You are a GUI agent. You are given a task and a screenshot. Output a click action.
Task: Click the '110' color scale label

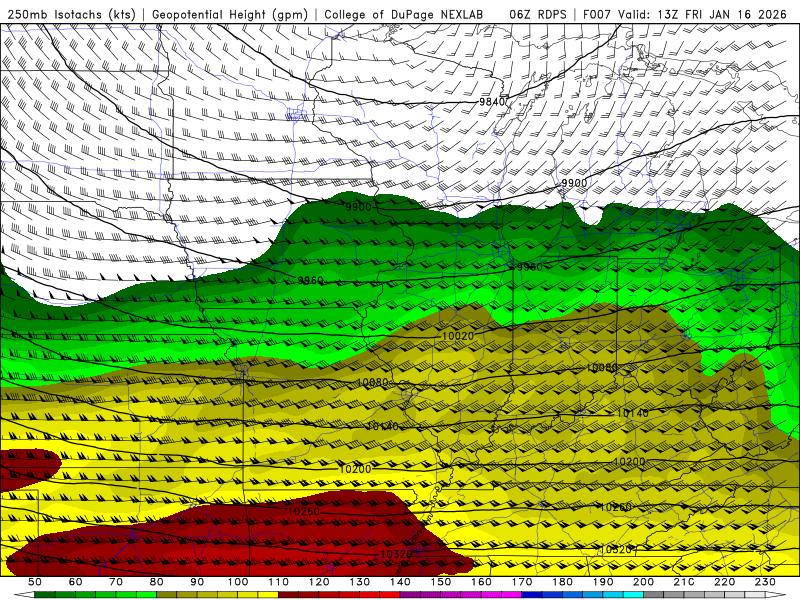tap(279, 582)
